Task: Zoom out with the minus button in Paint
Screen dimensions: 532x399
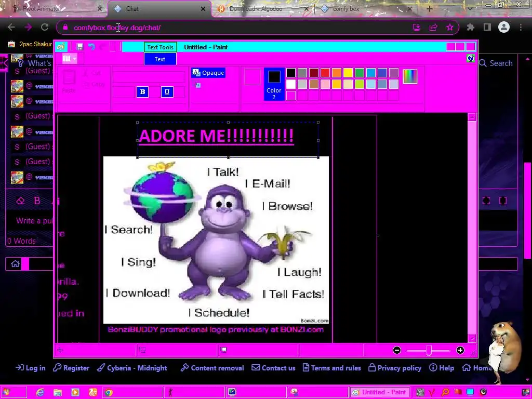Action: [397, 350]
